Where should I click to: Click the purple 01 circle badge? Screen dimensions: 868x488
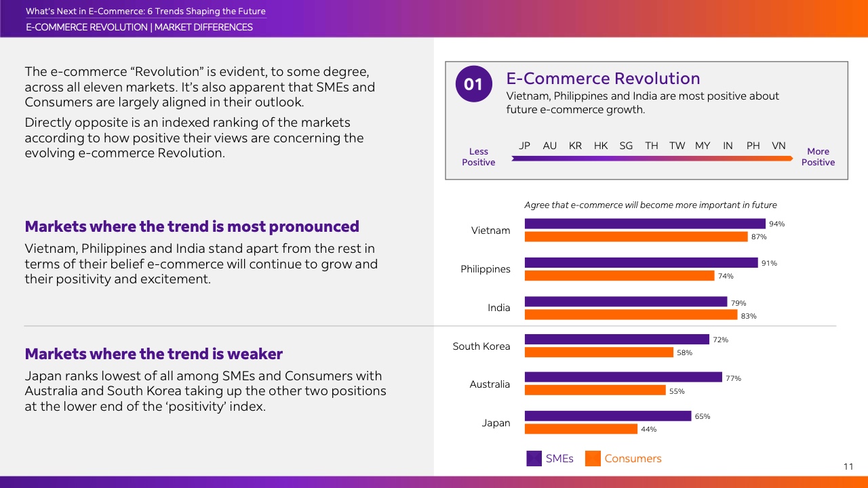[473, 84]
